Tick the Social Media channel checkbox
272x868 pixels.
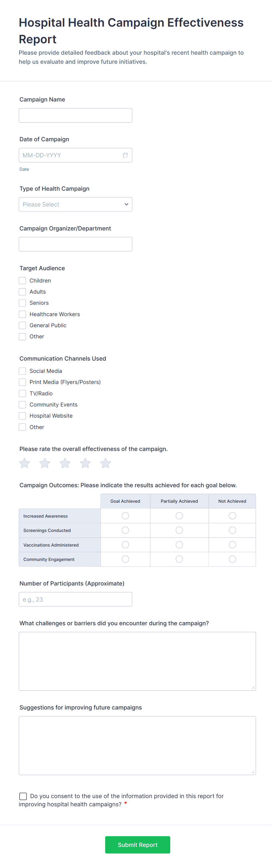[23, 371]
